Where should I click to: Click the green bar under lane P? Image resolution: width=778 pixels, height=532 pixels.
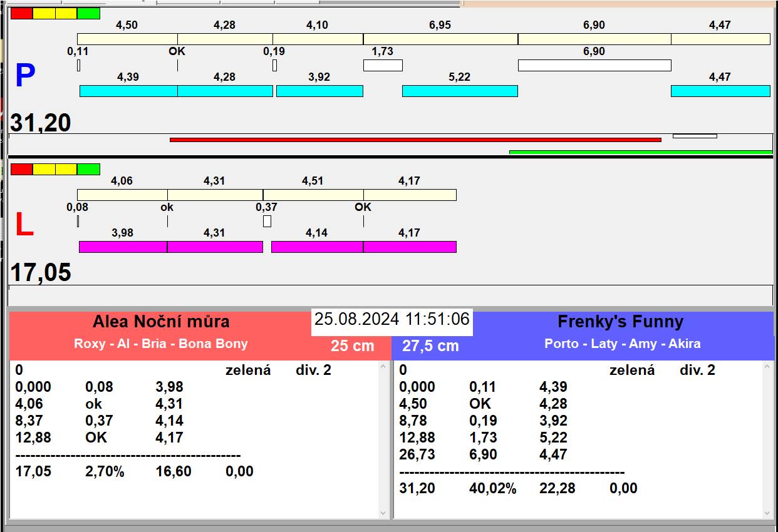(x=640, y=152)
